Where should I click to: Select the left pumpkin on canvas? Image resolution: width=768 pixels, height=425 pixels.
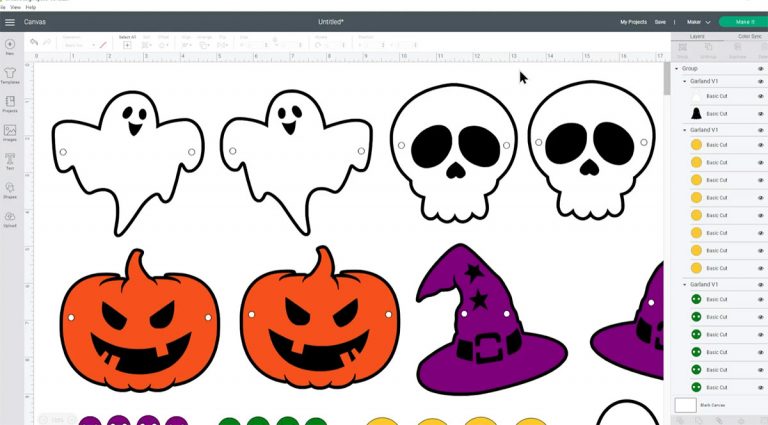(140, 321)
